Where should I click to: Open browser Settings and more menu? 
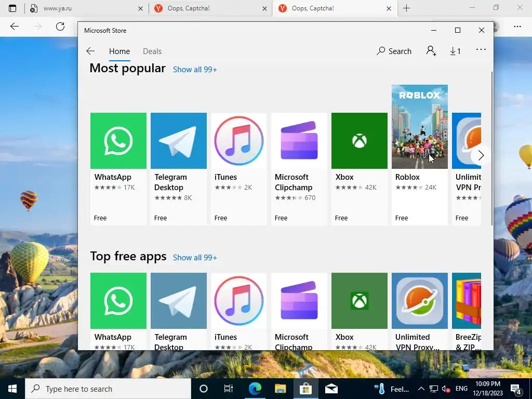(x=517, y=26)
